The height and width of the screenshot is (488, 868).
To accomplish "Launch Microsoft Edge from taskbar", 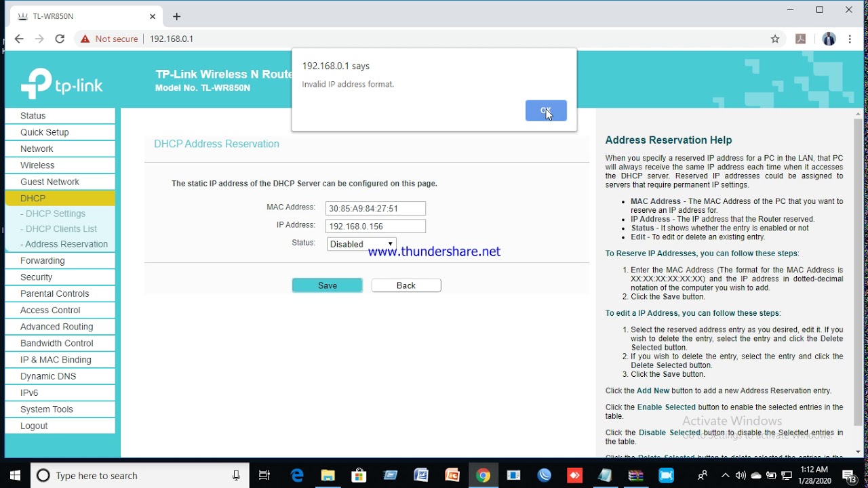I will coord(297,475).
